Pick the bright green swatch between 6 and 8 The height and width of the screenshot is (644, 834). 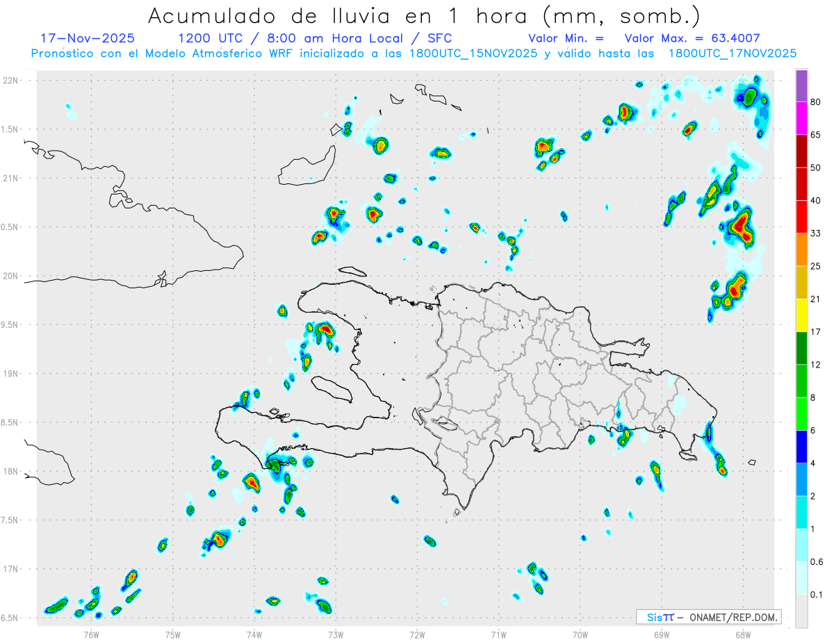(x=801, y=413)
